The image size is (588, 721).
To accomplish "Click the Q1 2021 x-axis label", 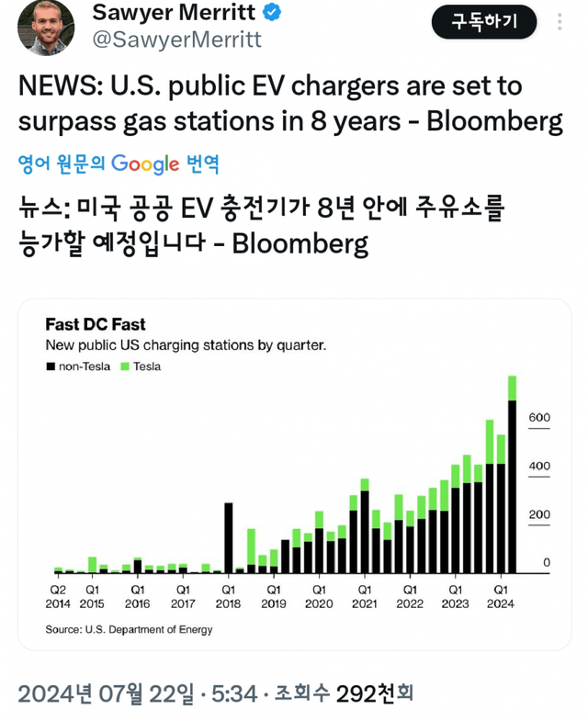I will (x=364, y=596).
